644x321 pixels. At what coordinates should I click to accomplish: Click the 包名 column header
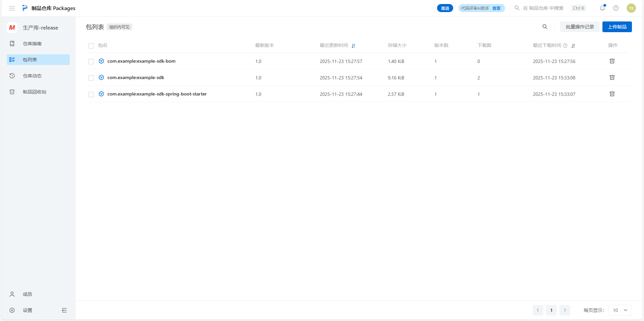[103, 45]
